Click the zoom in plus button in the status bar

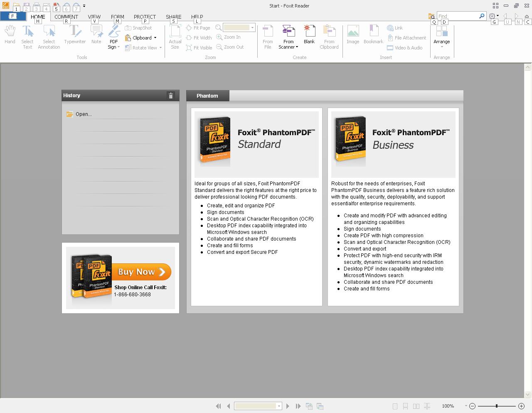point(521,406)
